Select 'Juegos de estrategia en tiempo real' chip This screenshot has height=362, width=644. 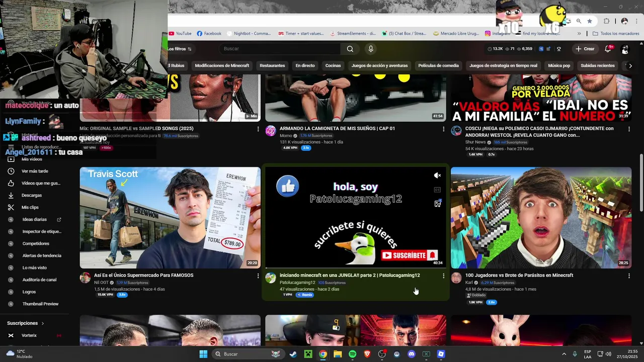tap(503, 65)
